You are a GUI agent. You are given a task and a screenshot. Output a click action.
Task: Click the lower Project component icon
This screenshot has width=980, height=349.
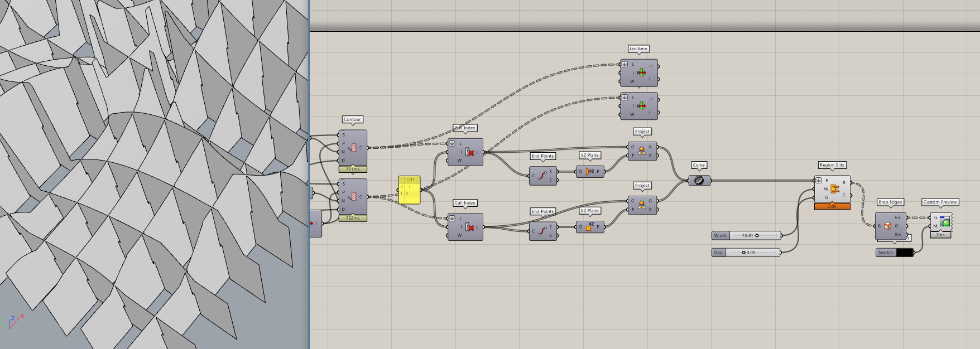642,205
